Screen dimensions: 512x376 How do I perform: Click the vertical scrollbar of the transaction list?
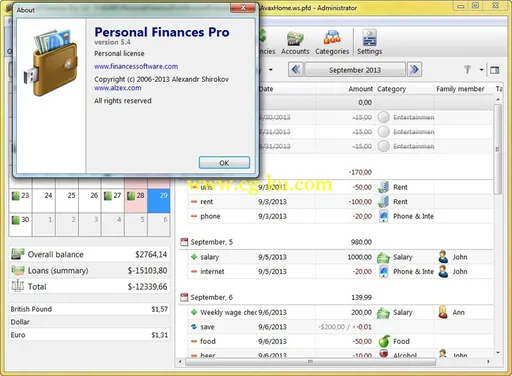click(x=497, y=149)
